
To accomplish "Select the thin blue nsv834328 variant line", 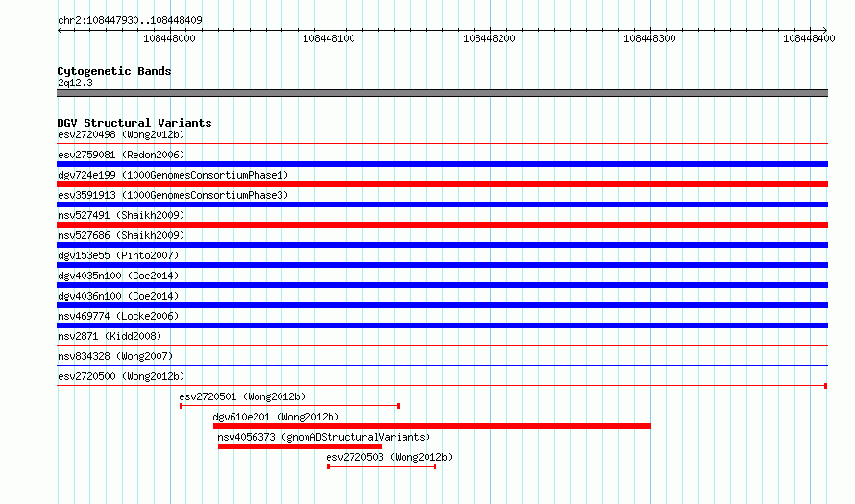I will point(442,366).
